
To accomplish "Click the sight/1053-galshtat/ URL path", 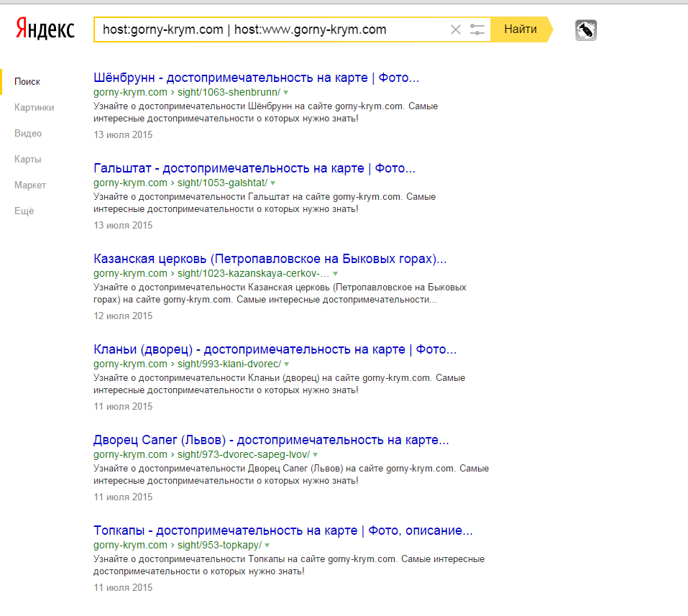I will 222,183.
